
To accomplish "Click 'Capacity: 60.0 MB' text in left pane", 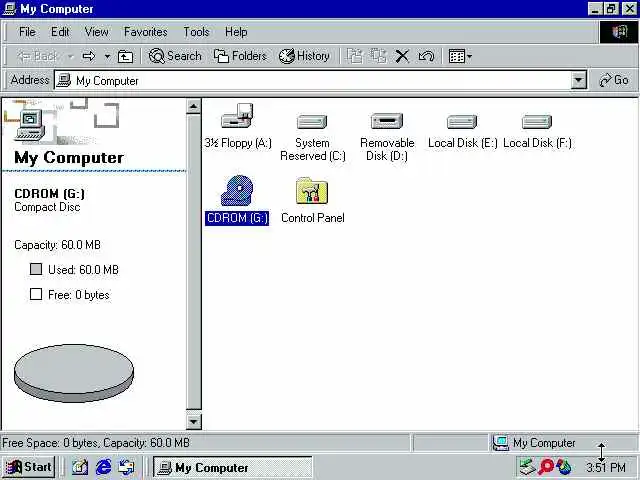I will (x=57, y=245).
